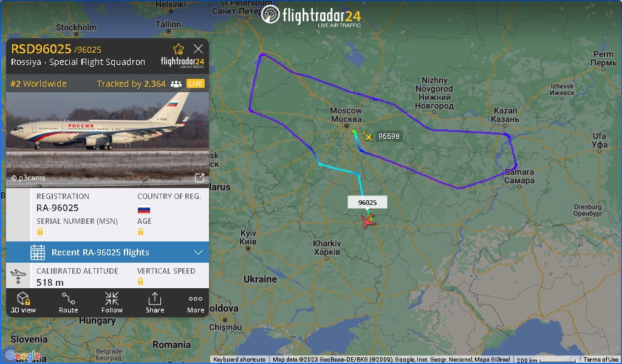Select the yellow 96698 aircraft icon
The image size is (622, 364).
click(367, 136)
